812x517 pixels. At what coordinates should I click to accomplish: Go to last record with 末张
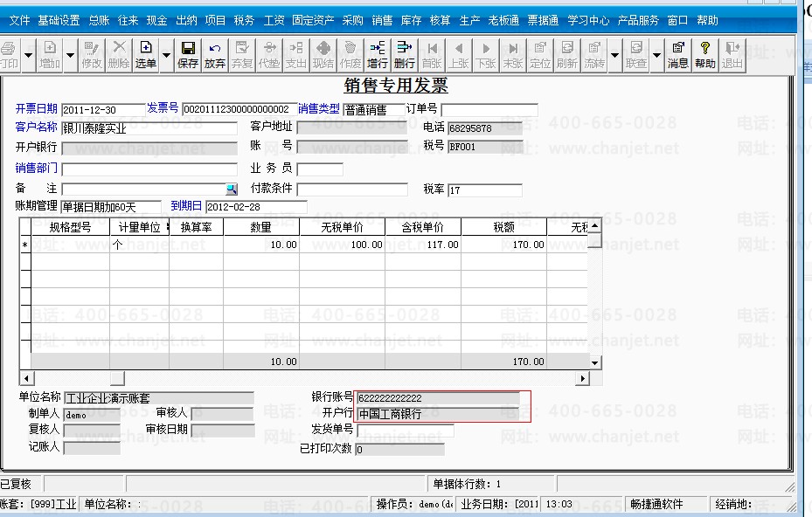point(513,55)
